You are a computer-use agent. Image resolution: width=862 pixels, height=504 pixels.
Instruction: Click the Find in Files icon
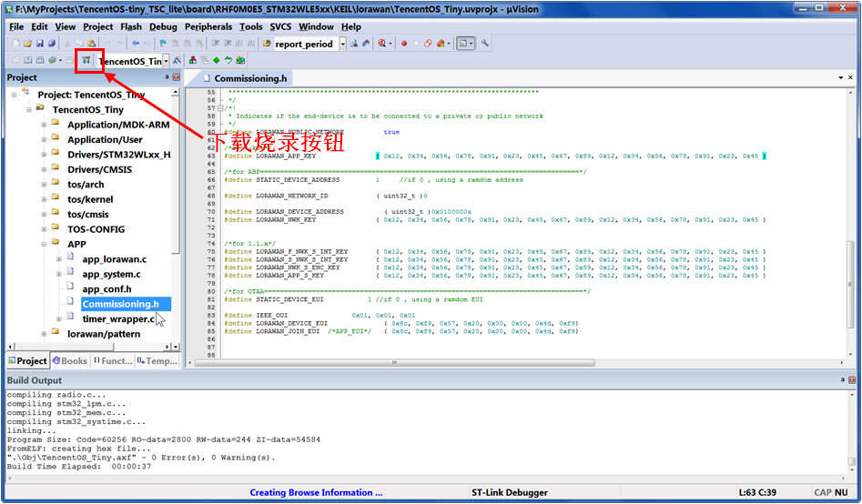click(x=267, y=44)
